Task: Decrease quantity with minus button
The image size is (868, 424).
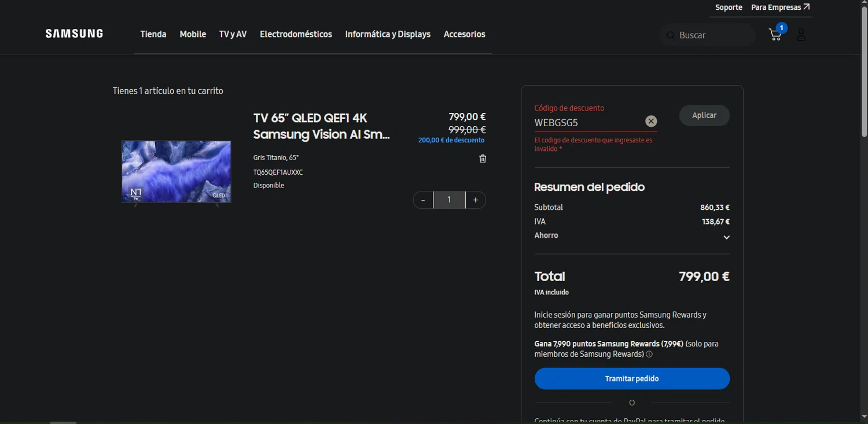Action: point(423,200)
